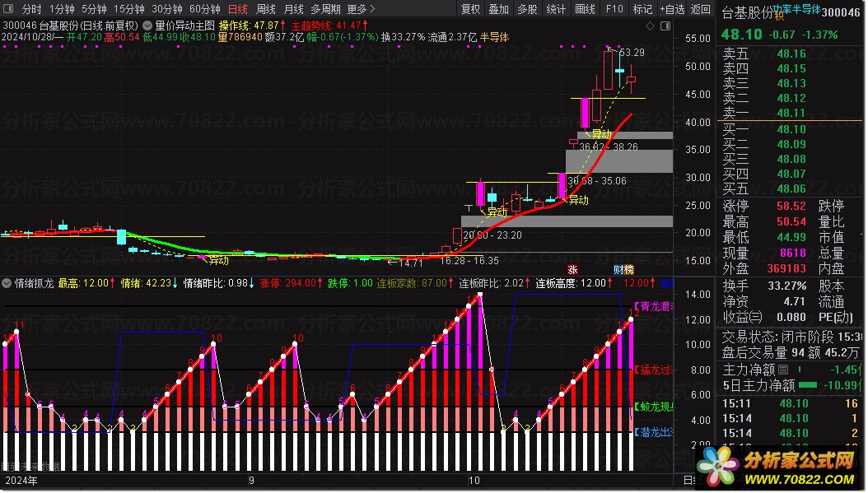The height and width of the screenshot is (493, 868).
Task: Click the 涨停 294.00 indicator value
Action: pyautogui.click(x=292, y=283)
